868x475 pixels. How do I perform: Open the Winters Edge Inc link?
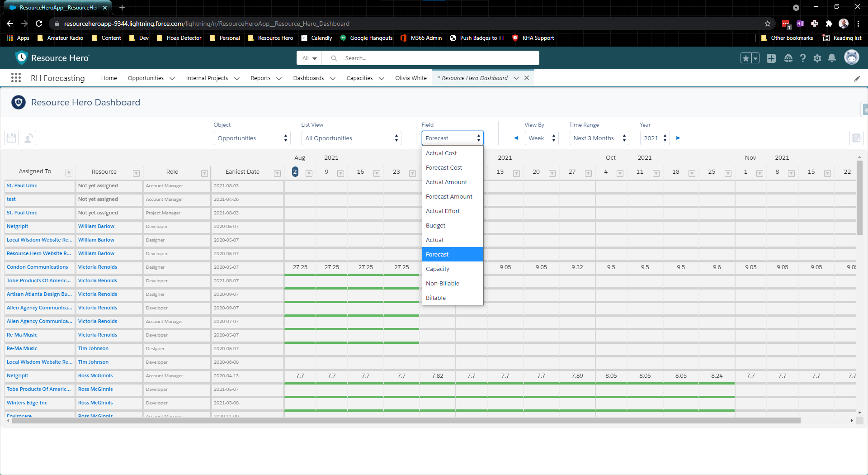pos(27,403)
